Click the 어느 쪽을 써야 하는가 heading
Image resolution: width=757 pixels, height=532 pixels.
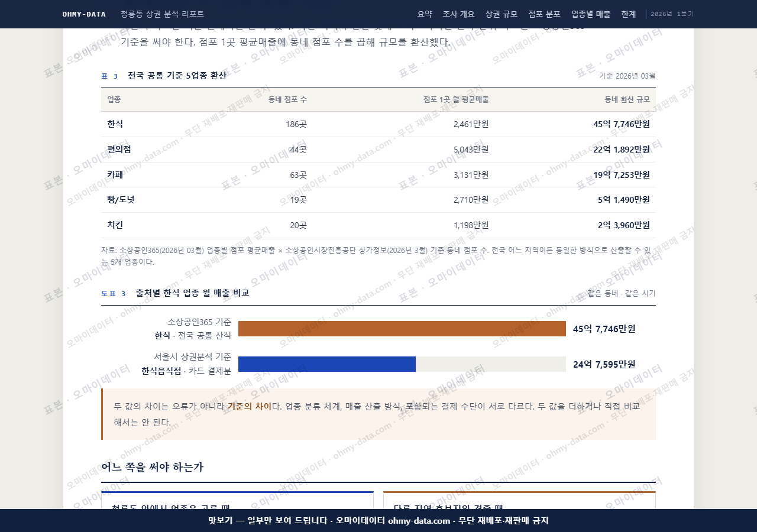click(x=153, y=467)
